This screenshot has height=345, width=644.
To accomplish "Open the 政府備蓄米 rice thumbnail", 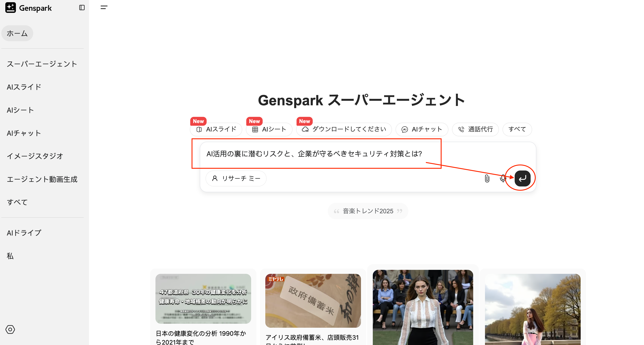I will point(313,301).
